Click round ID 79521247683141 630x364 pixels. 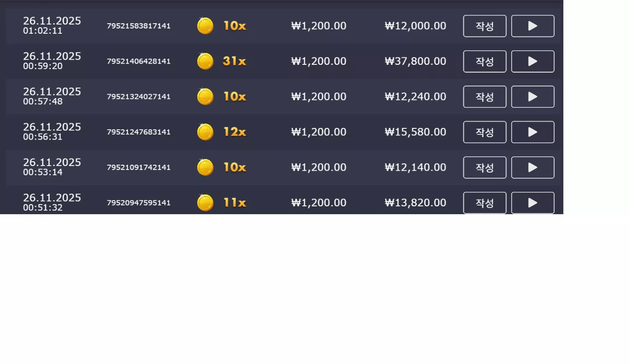pos(139,132)
